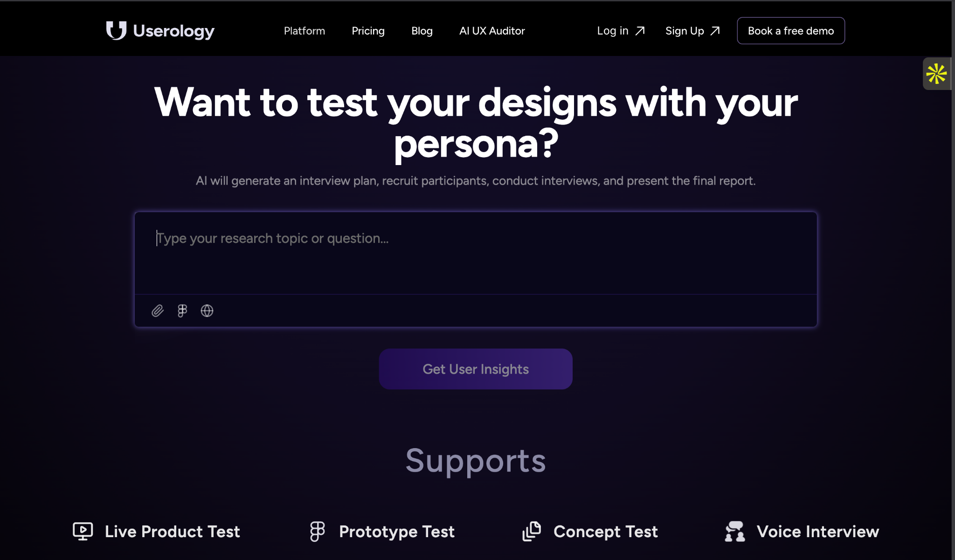Select the Voice Interview label

coord(817,532)
